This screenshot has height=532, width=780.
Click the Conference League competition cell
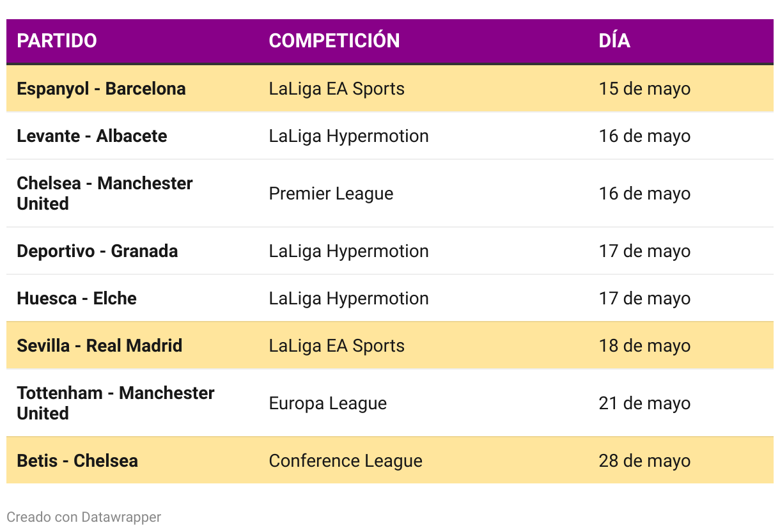346,461
